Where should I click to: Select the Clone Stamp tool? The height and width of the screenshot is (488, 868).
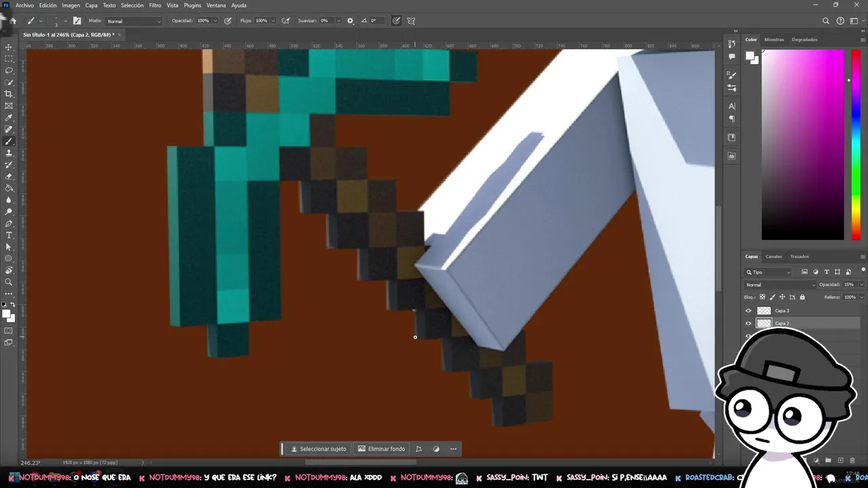(9, 153)
